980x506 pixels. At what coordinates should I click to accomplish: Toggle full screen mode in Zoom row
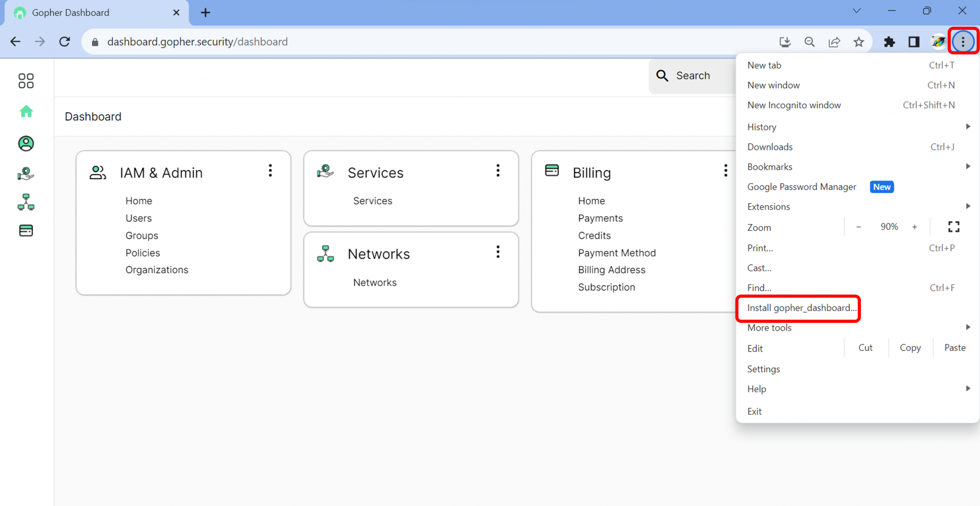(953, 227)
